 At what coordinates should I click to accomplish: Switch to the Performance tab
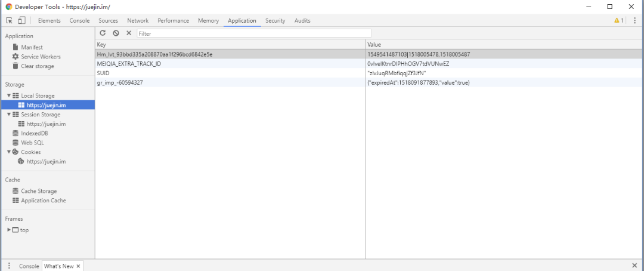click(174, 20)
